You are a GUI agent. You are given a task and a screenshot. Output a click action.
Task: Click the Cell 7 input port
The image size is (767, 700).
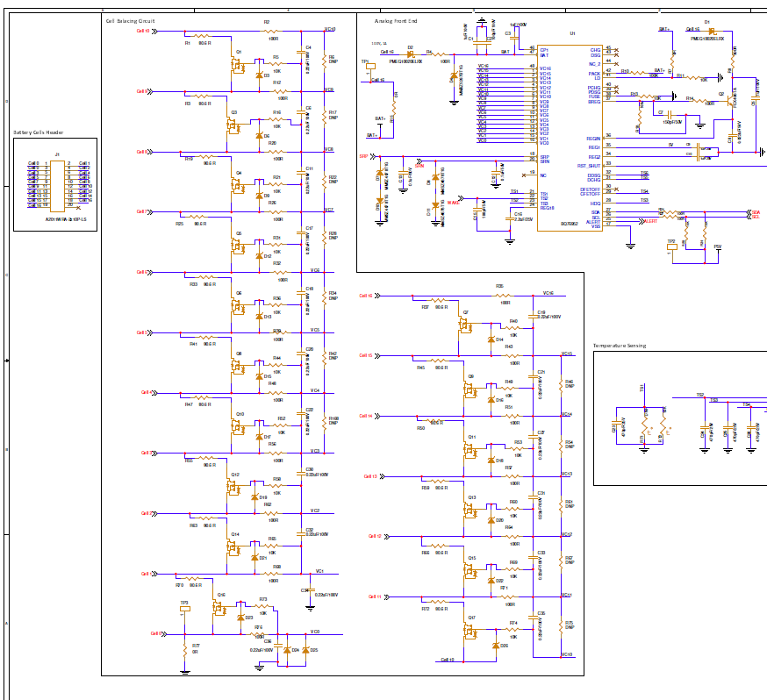145,211
